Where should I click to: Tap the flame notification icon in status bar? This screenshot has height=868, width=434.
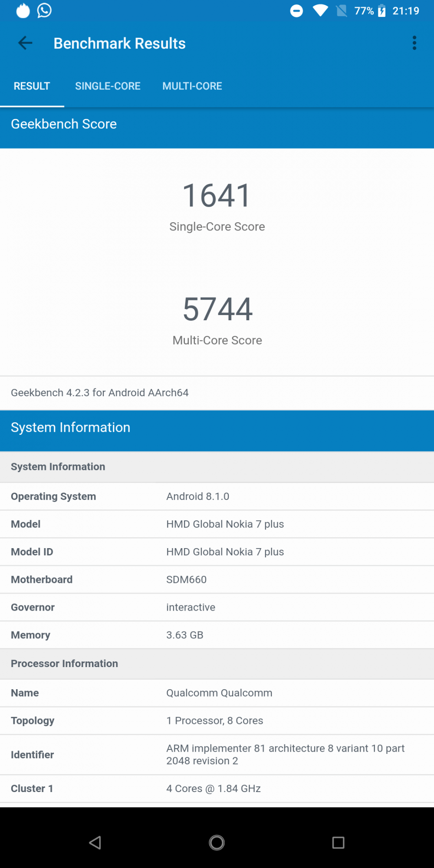[x=23, y=10]
